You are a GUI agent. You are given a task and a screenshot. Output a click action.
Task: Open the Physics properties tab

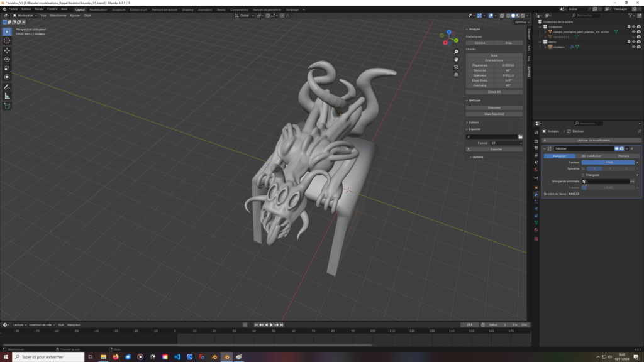coord(536,209)
